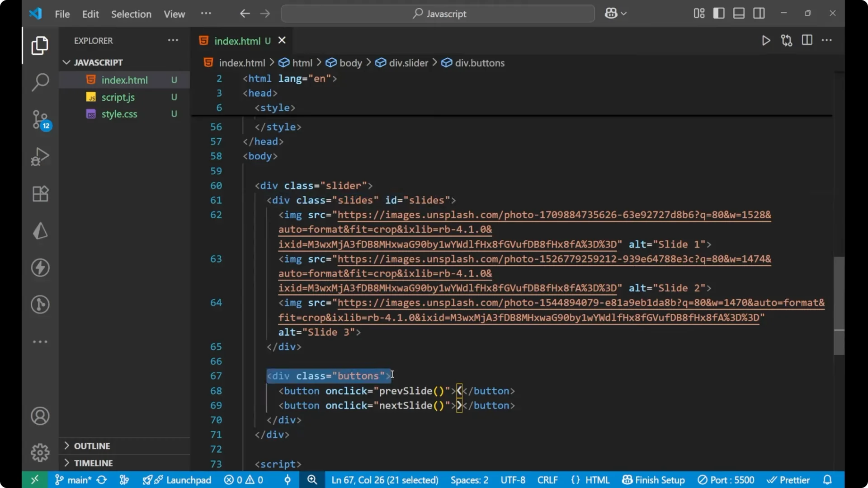
Task: Open the Accounts icon in activity bar
Action: click(x=40, y=416)
